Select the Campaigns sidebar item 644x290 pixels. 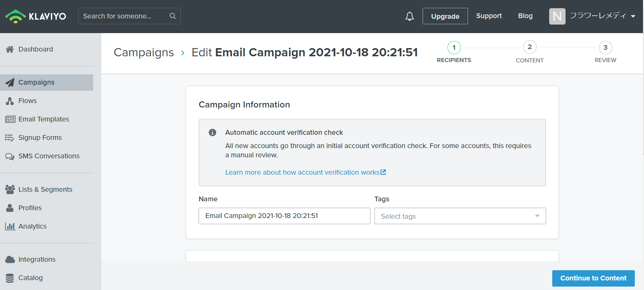[47, 83]
